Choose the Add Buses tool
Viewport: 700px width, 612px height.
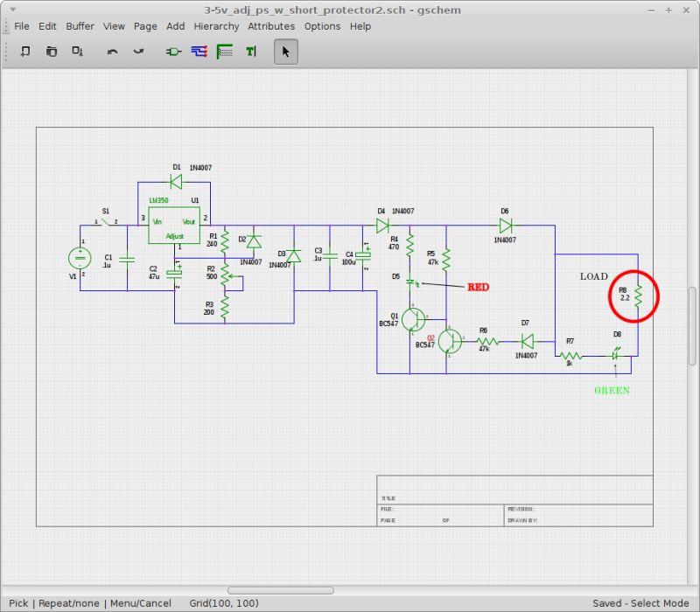[x=223, y=52]
